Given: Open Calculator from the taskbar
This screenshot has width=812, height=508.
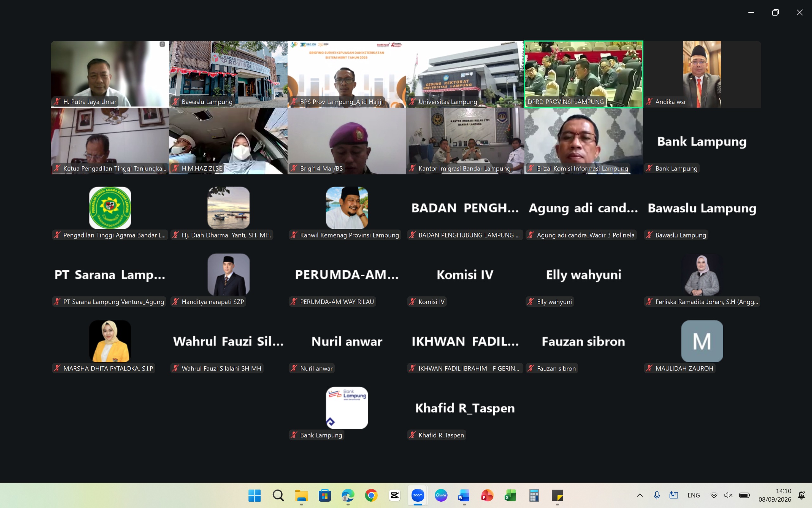Looking at the screenshot, I should [x=534, y=495].
